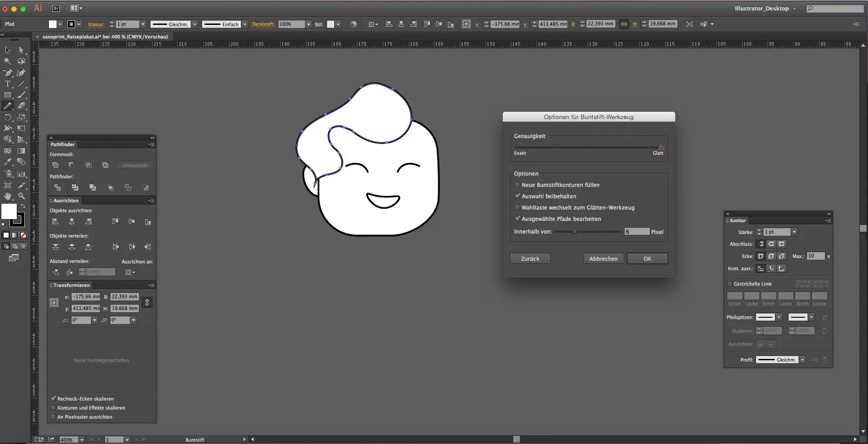The image size is (868, 444).
Task: Toggle constrain proportions link in Transformieren panel
Action: (147, 302)
